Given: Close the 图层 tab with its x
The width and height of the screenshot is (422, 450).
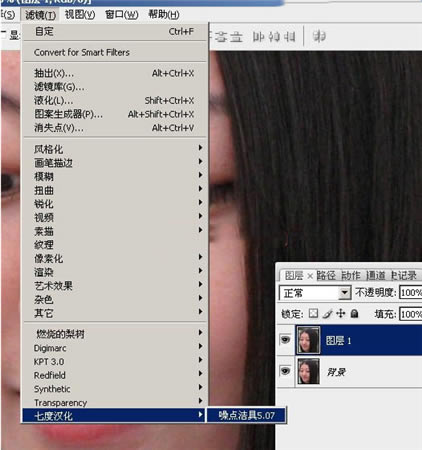Looking at the screenshot, I should [x=310, y=276].
